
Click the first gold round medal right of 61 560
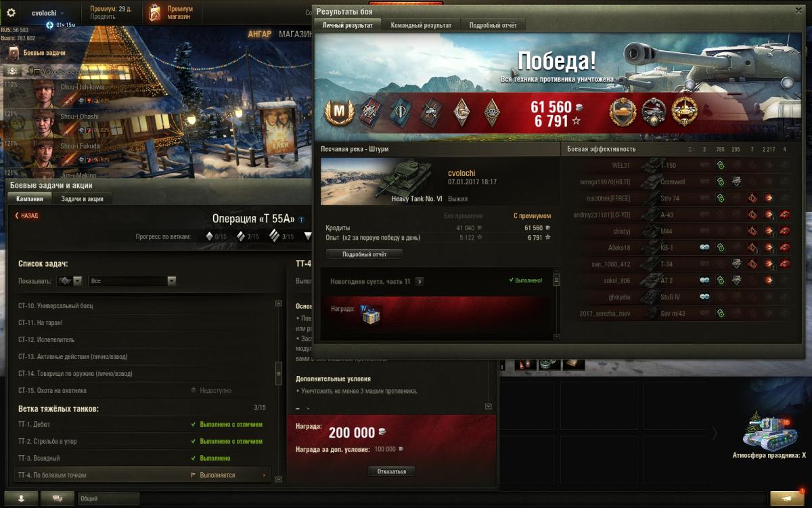[x=623, y=111]
